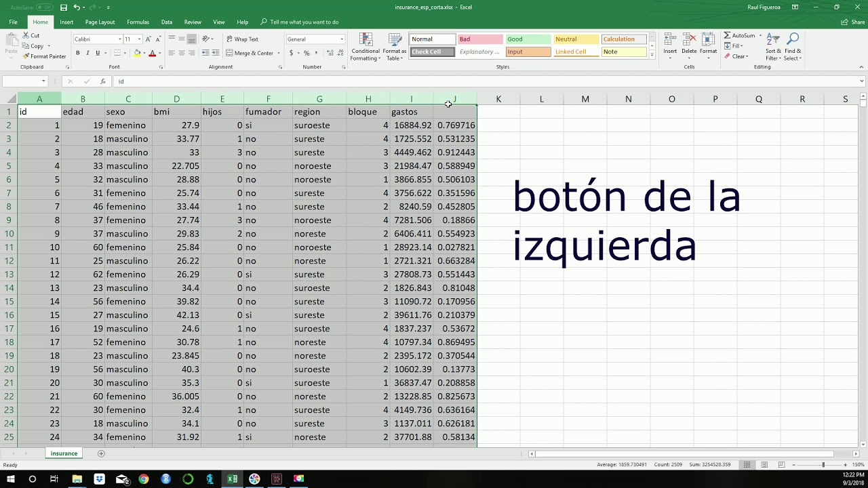
Task: Expand the cell styles gallery
Action: (x=652, y=55)
